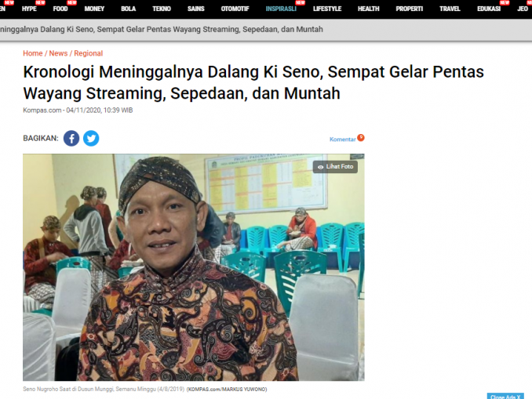This screenshot has width=532, height=399.
Task: Open Regional breadcrumb link
Action: 88,53
